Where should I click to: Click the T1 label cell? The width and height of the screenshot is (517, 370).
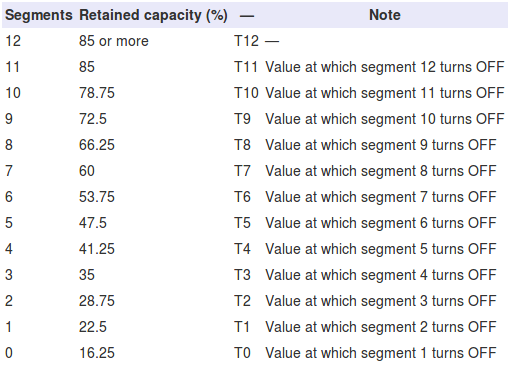(242, 327)
